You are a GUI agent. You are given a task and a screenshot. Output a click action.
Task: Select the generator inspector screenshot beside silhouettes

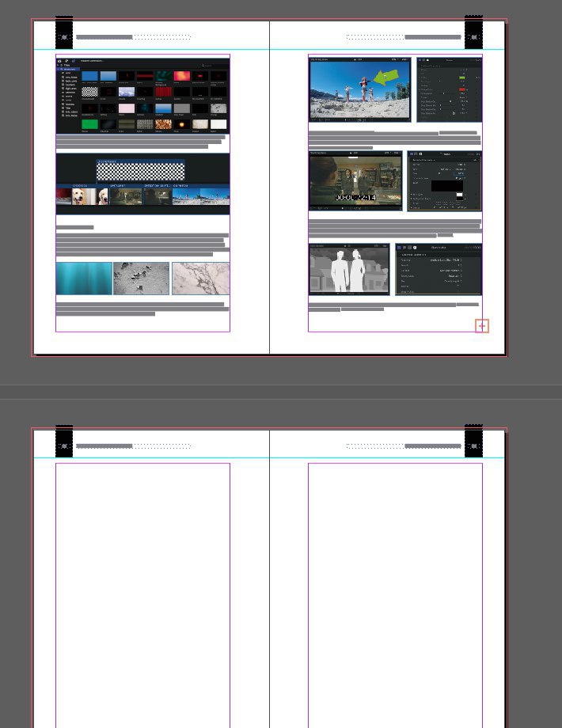click(439, 269)
